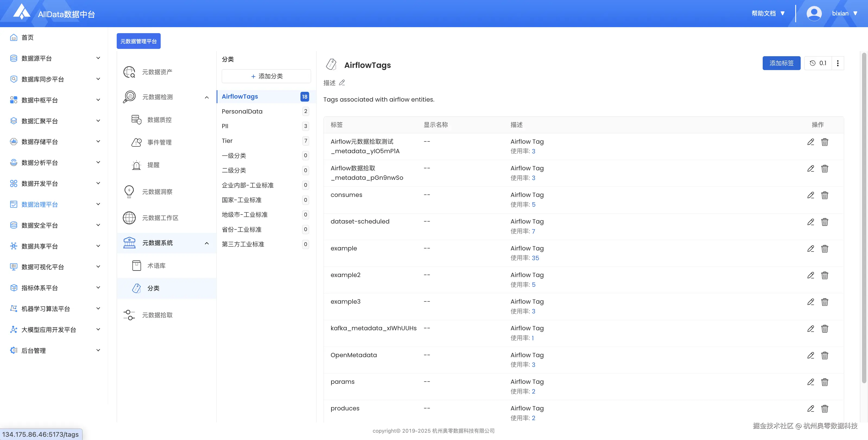
Task: Select the PersonalData classification
Action: [x=242, y=111]
